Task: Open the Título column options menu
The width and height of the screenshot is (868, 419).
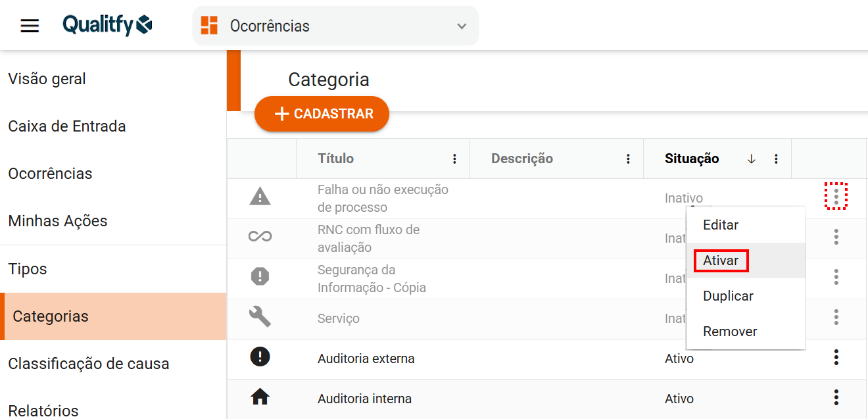Action: click(x=454, y=159)
